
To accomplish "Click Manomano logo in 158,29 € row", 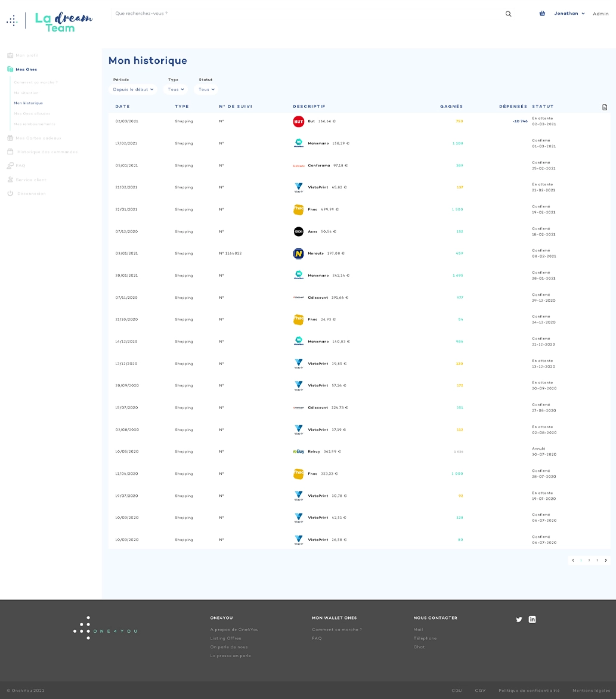I will click(299, 143).
